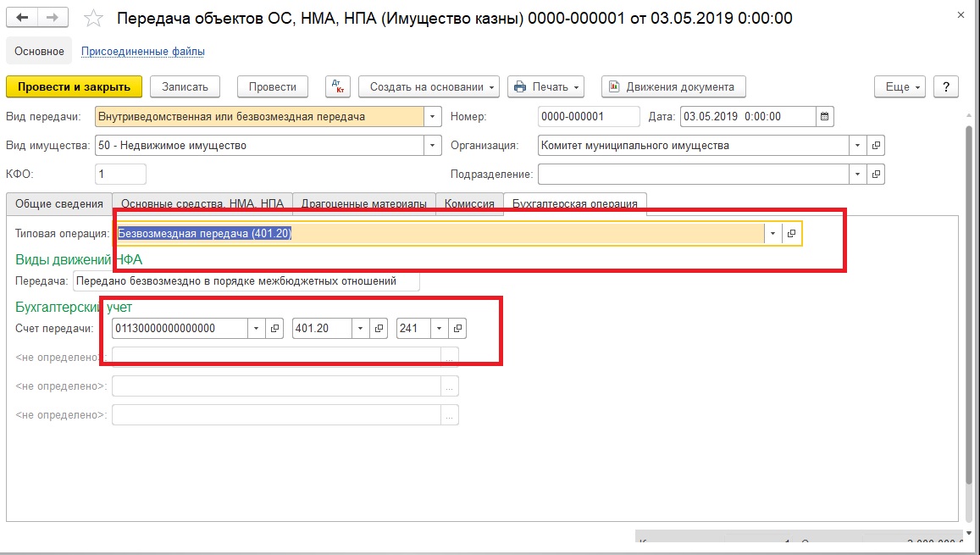Click the Провести и закрыть button
980x555 pixels.
74,86
